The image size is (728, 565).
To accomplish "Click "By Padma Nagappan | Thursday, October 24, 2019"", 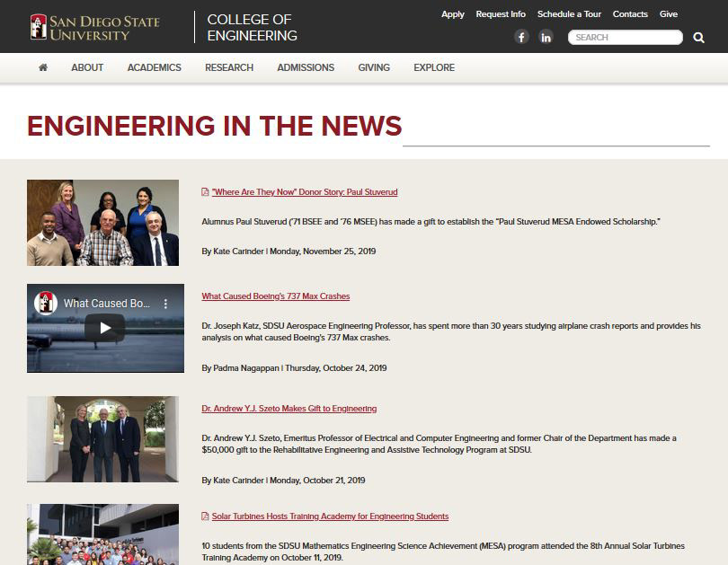I will 295,368.
